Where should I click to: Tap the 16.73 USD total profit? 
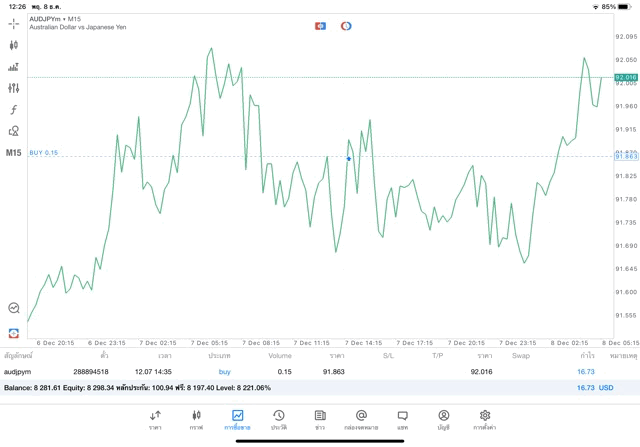[595, 388]
